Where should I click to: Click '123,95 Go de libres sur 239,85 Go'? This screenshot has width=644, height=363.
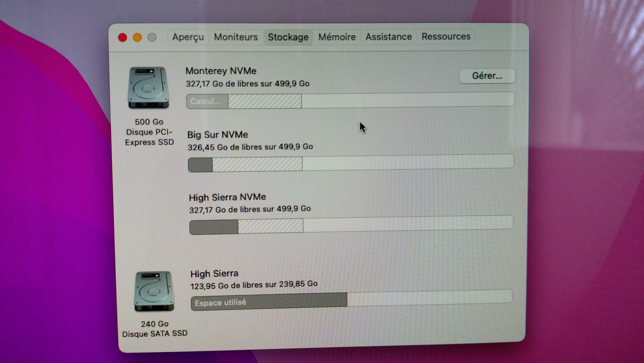coord(254,285)
